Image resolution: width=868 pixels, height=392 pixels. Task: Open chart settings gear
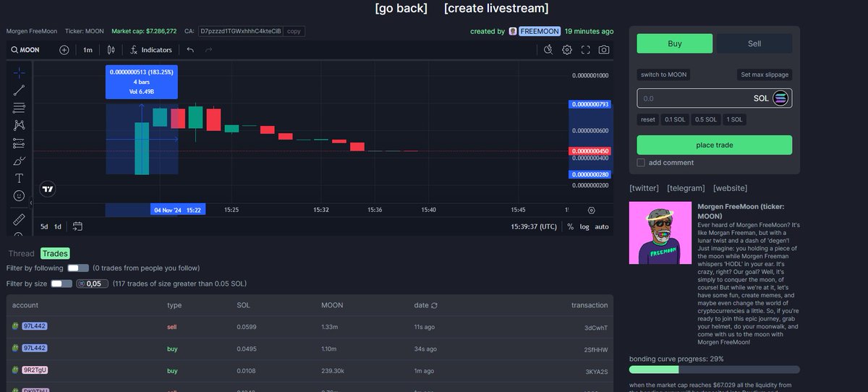click(x=567, y=50)
